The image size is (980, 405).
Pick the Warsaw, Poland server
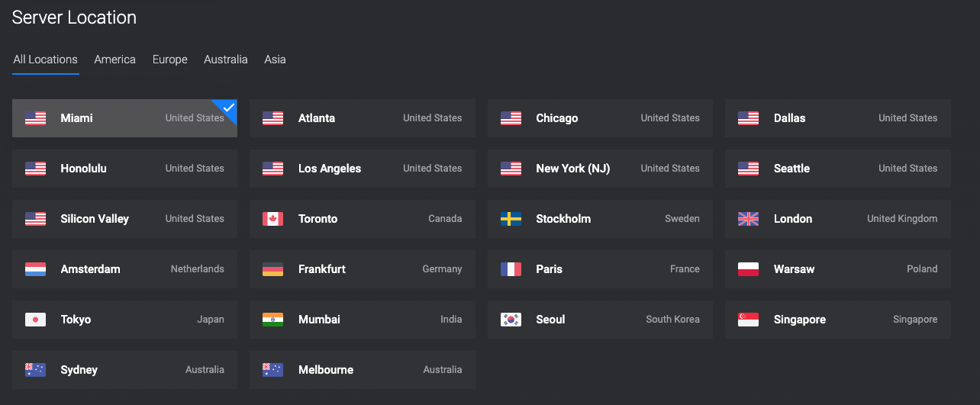pyautogui.click(x=838, y=269)
